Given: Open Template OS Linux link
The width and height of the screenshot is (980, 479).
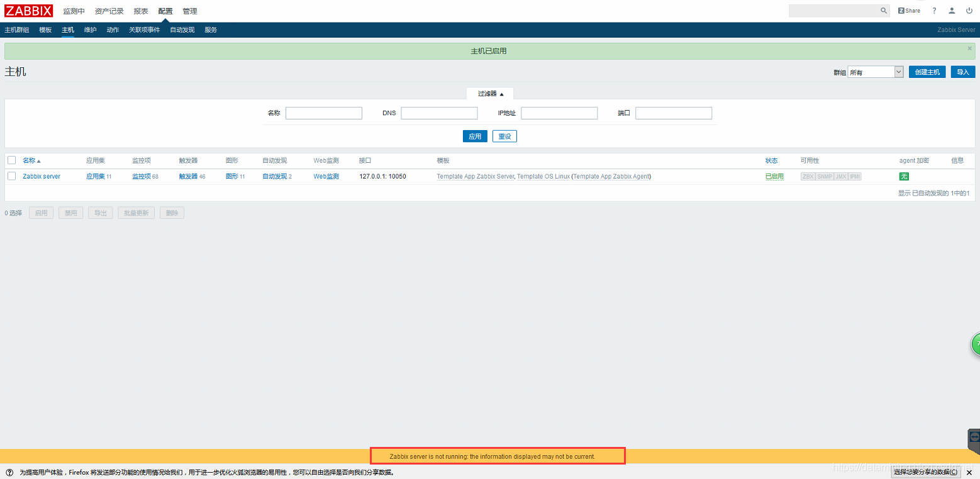Looking at the screenshot, I should tap(543, 176).
